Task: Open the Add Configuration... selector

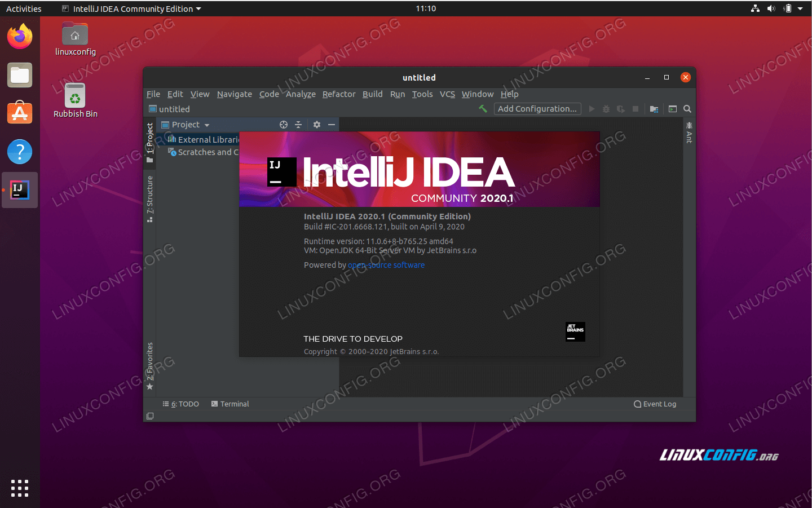Action: pyautogui.click(x=537, y=109)
